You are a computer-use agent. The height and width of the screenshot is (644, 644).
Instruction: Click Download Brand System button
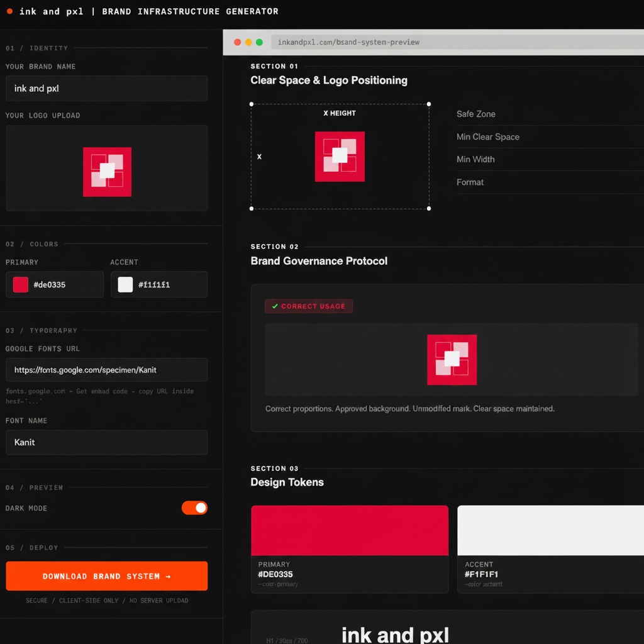click(x=106, y=576)
